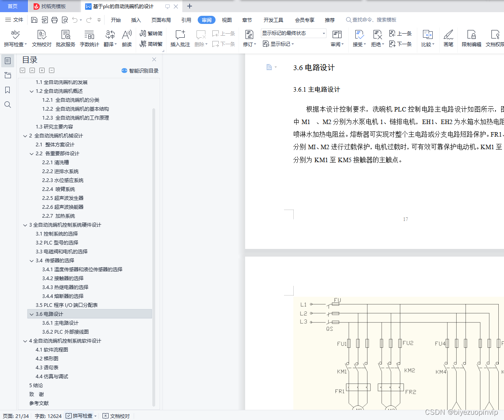Convert simplified to traditional Chinese
Screen dimensions: 504x420
pos(151,44)
